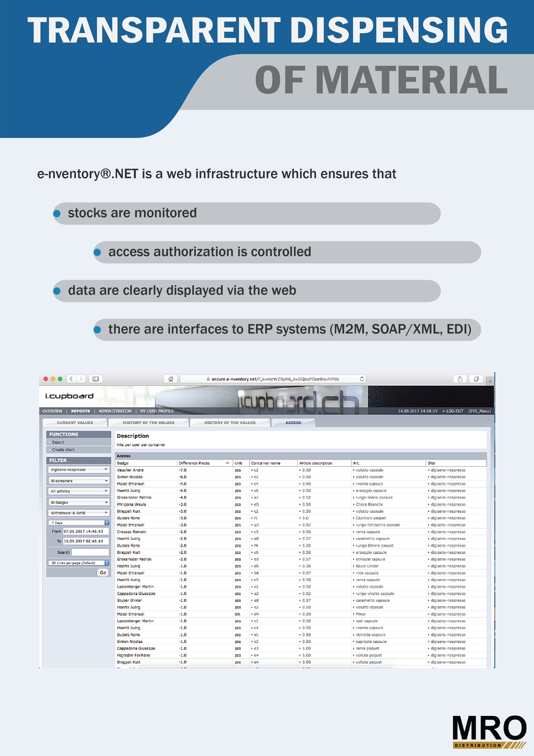Switch to the ACCESS tab
Viewport: 534px width, 756px height.
[x=293, y=422]
